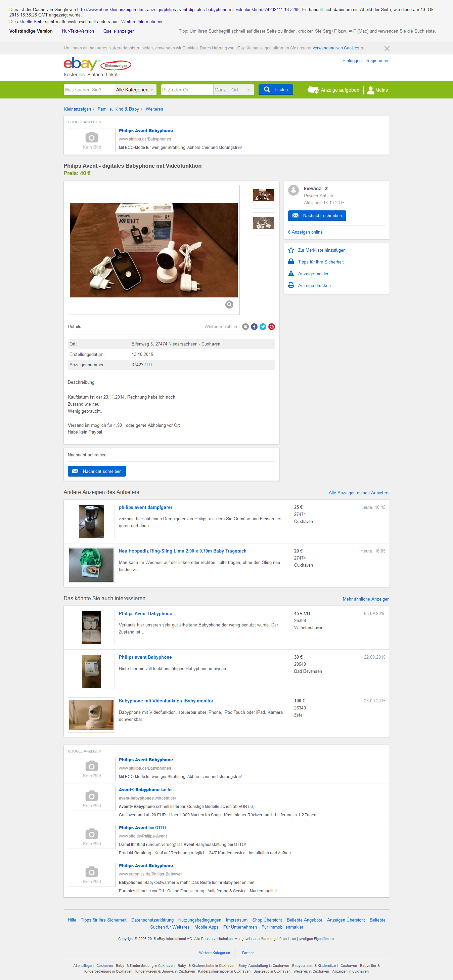Click the warning triangle report icon

tap(291, 274)
